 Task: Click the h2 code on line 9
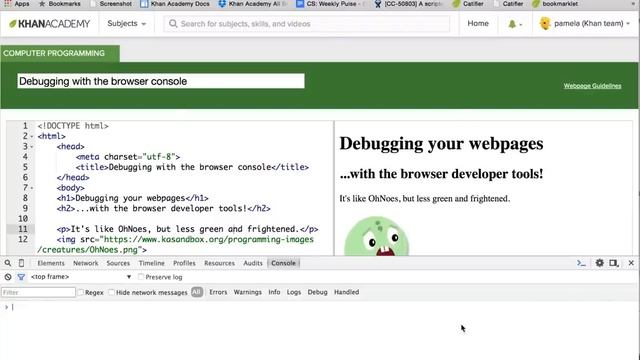pyautogui.click(x=164, y=209)
